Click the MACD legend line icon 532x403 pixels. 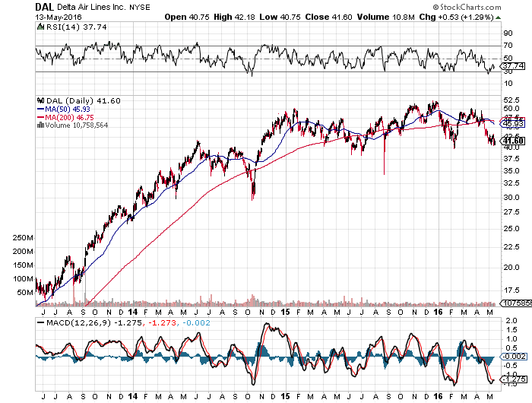[x=41, y=322]
